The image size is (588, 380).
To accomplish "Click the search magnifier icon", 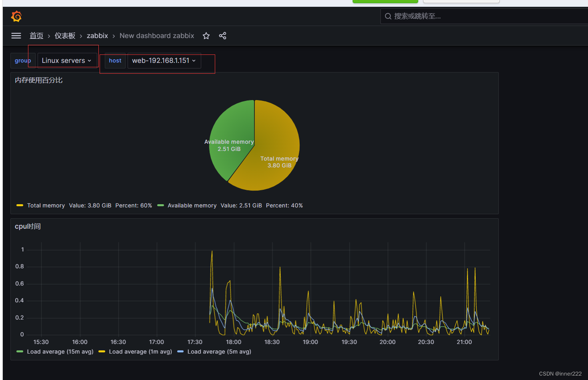I will click(x=388, y=16).
